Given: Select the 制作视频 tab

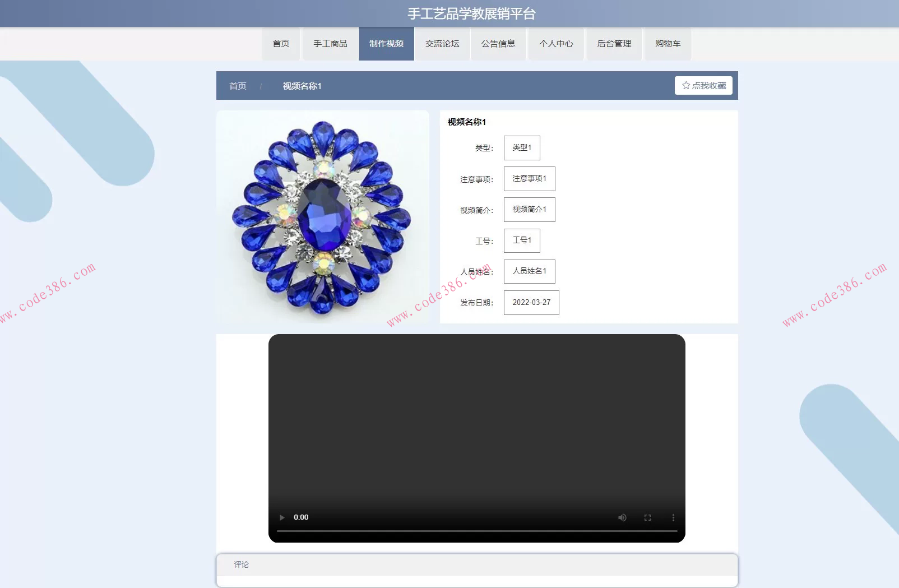Looking at the screenshot, I should [x=386, y=43].
